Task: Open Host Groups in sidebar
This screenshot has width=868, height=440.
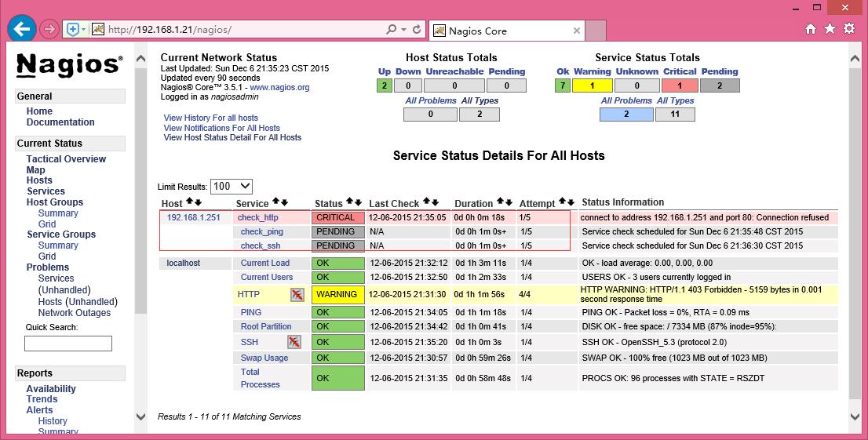Action: 55,202
